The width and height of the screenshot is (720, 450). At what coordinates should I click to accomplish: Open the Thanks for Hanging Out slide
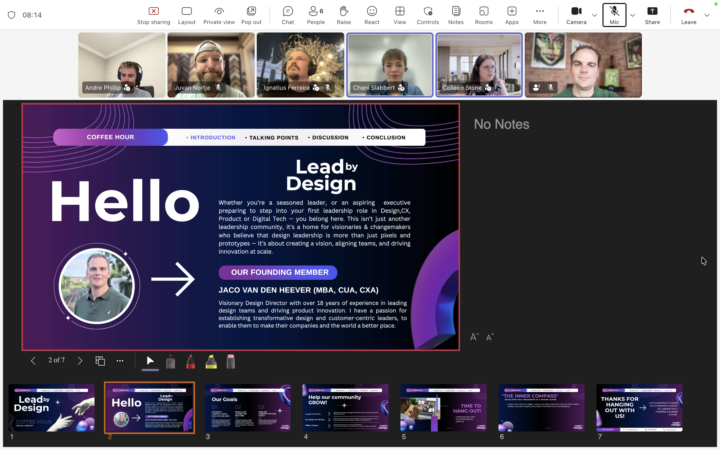(640, 408)
